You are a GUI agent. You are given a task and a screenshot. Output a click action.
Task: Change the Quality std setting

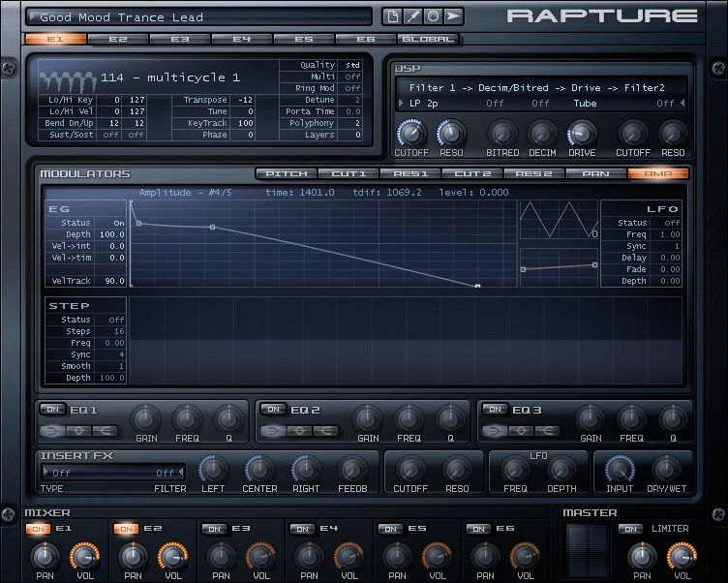(352, 65)
